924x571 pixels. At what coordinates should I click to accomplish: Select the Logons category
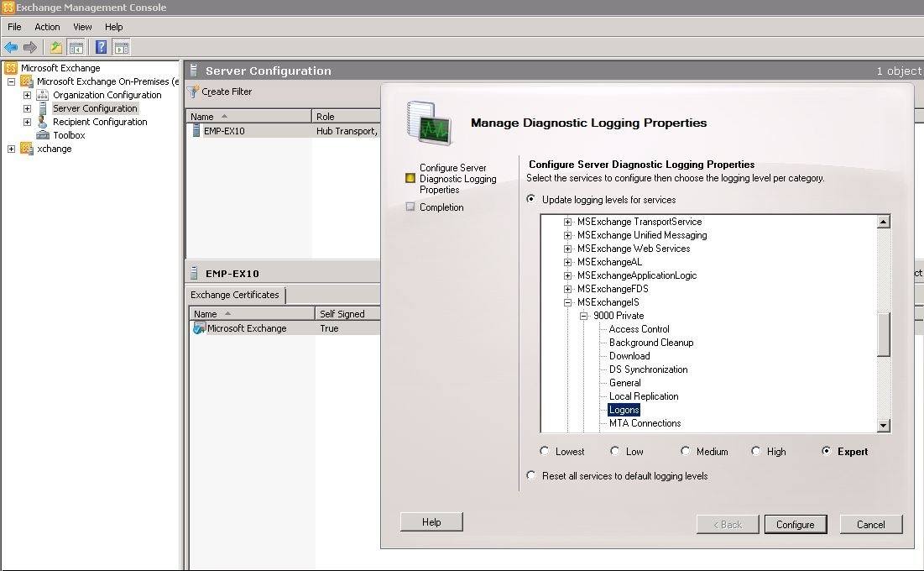click(x=624, y=410)
